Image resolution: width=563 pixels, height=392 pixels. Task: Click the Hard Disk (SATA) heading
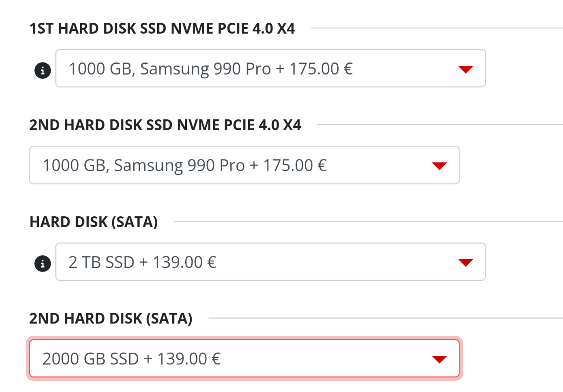[x=93, y=222]
